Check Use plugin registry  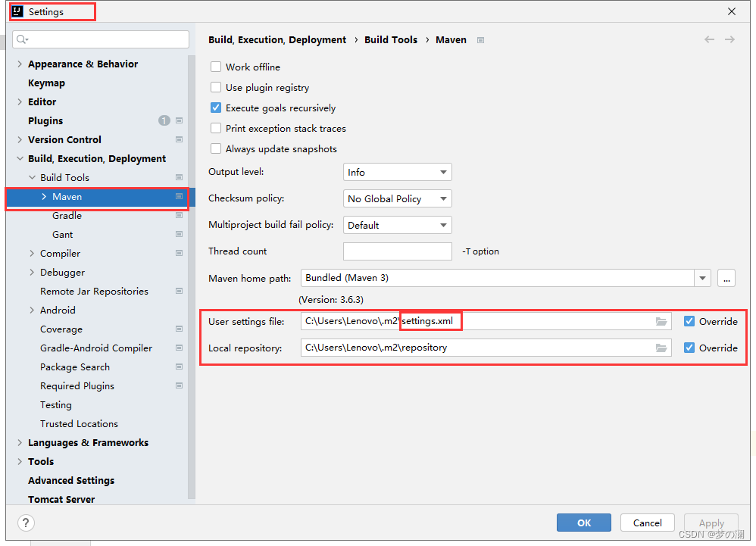pos(216,87)
